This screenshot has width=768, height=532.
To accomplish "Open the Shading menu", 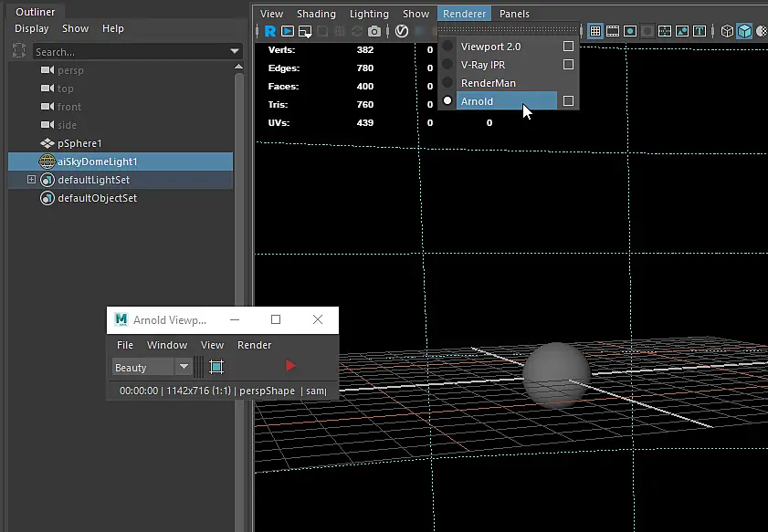I will pyautogui.click(x=316, y=14).
